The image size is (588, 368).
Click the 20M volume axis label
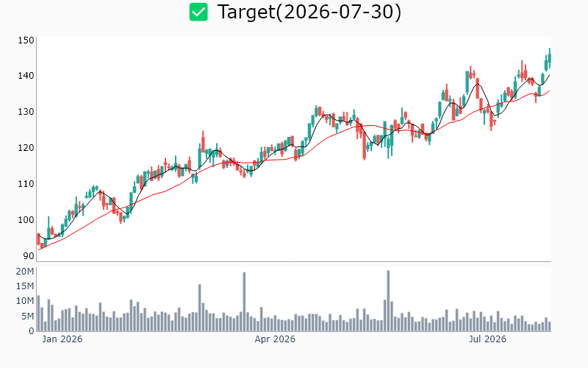pos(25,272)
